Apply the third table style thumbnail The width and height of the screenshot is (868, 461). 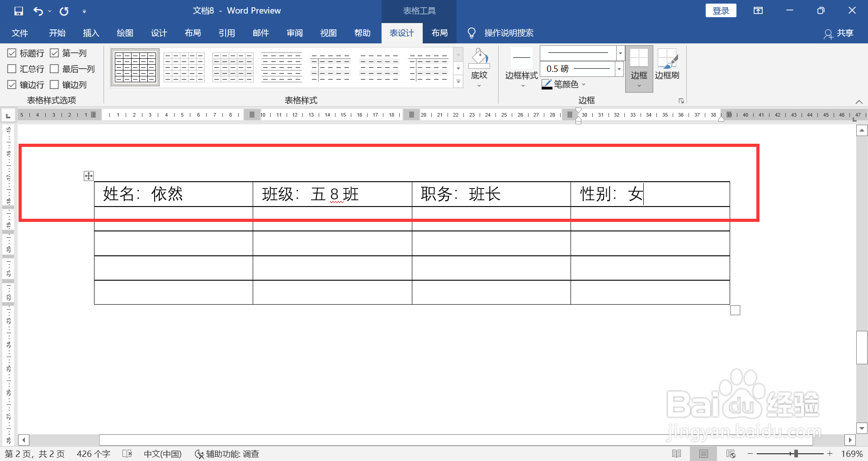point(233,67)
